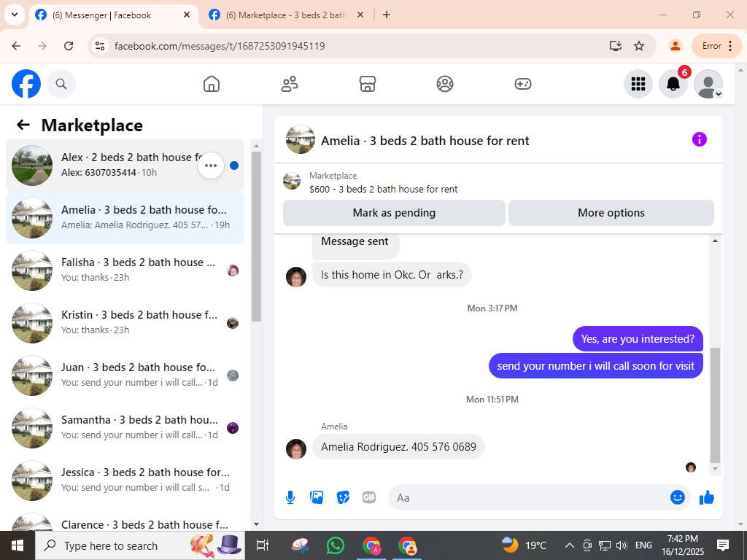Open the nine-dot Menu grid

(638, 84)
